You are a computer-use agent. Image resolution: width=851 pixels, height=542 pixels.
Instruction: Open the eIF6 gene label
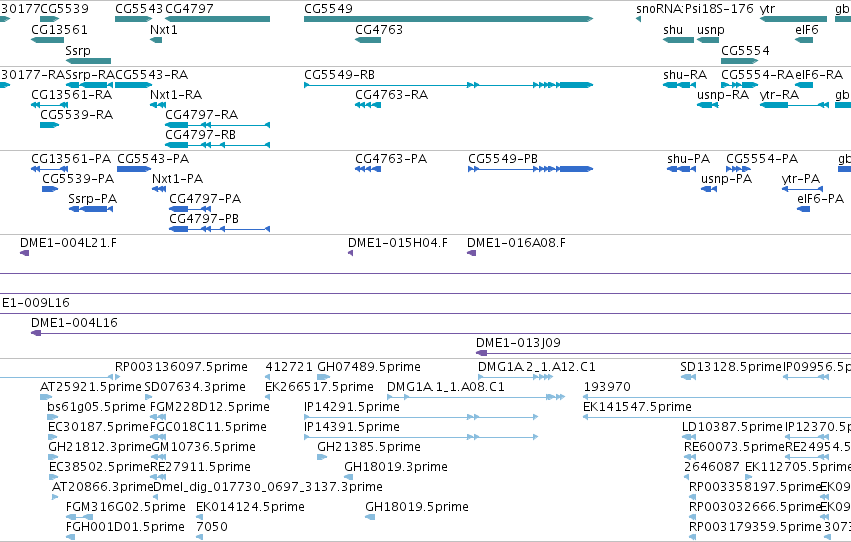806,30
